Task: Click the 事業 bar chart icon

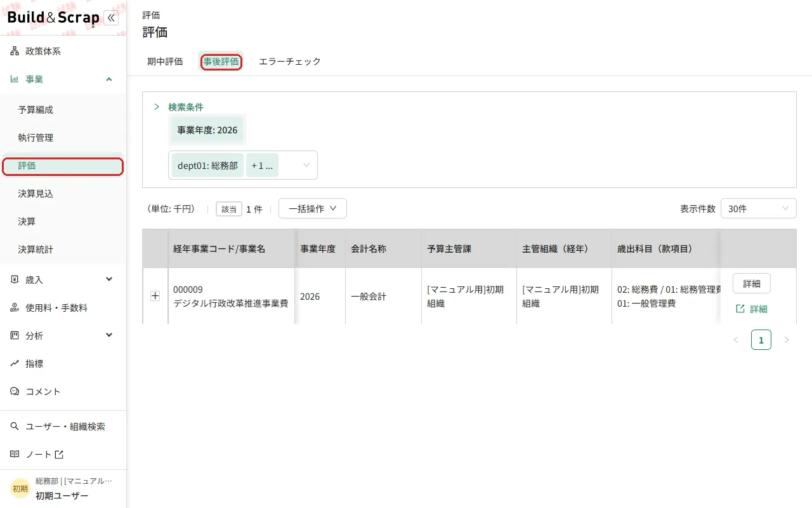Action: (15, 79)
